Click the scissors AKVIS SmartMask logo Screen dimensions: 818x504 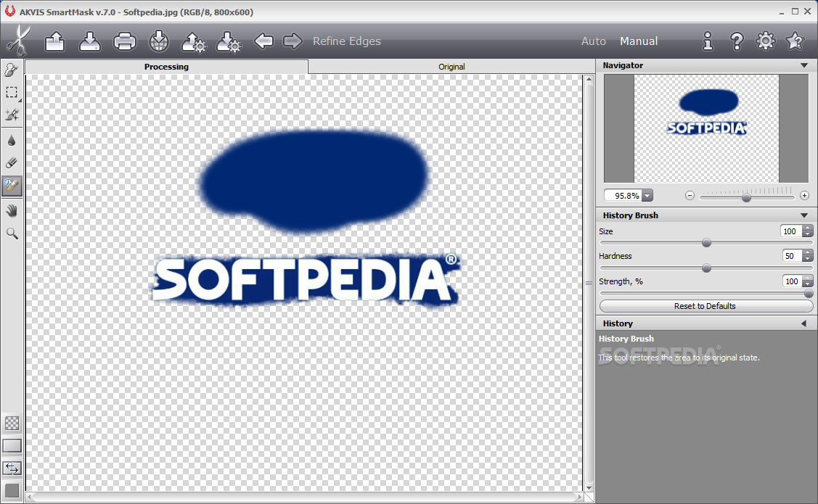click(18, 41)
